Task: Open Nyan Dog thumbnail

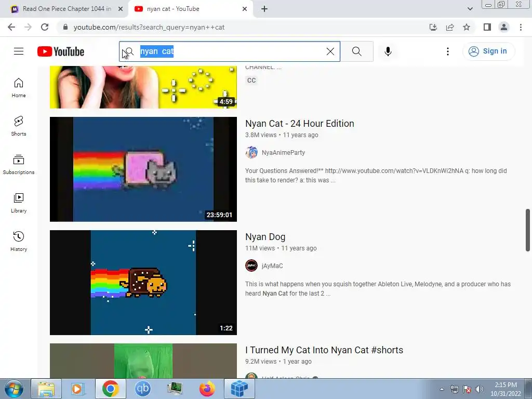Action: tap(143, 283)
